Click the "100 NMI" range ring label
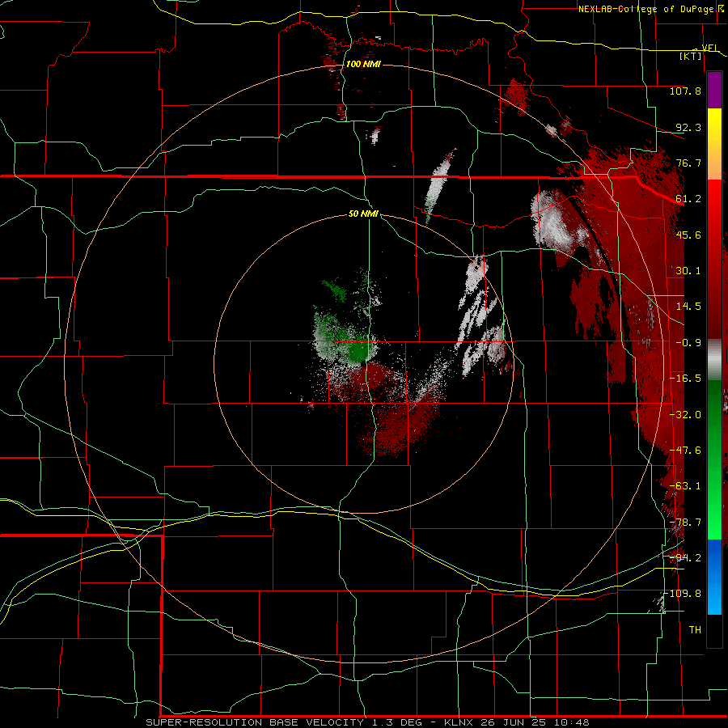This screenshot has height=728, width=728. coord(363,64)
